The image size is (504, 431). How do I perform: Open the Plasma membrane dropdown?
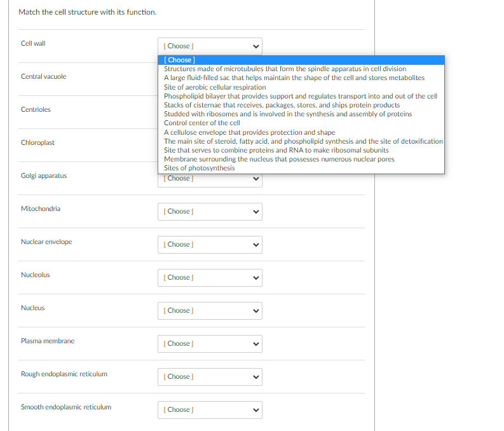[x=210, y=344]
